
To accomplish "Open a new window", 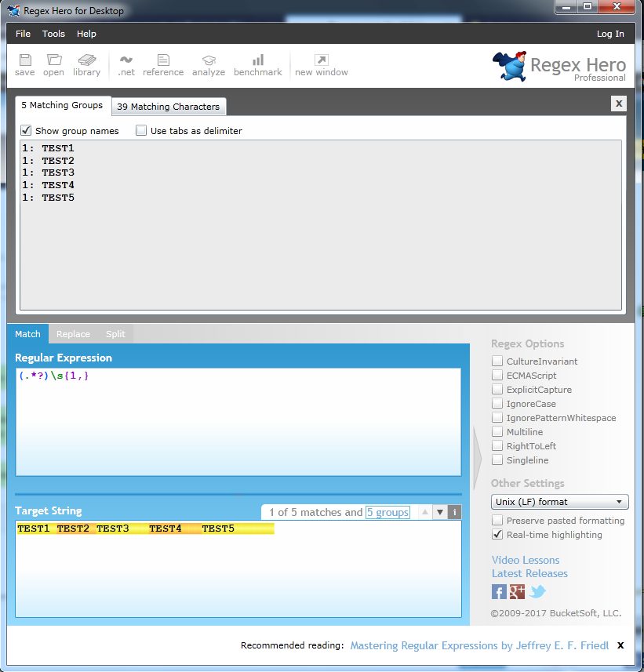I will click(321, 65).
